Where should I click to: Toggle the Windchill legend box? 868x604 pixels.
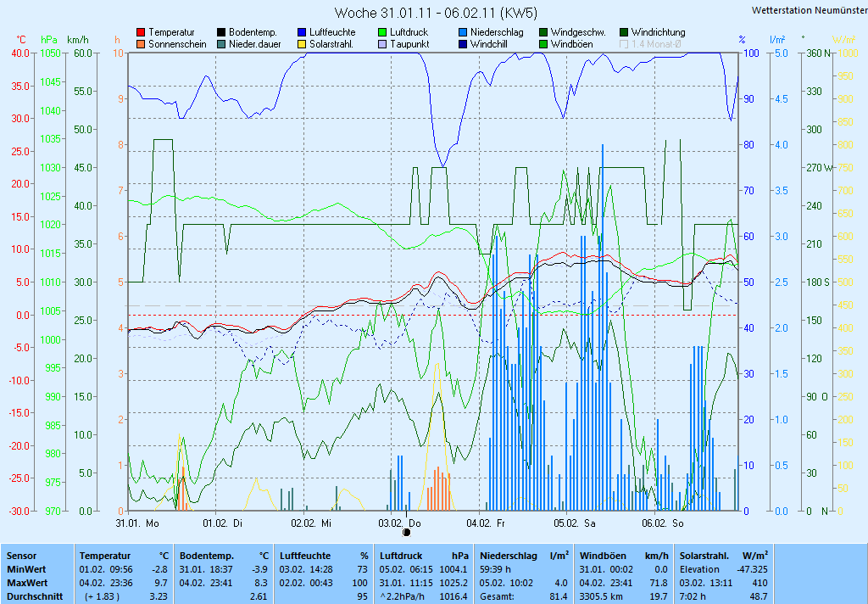(463, 44)
